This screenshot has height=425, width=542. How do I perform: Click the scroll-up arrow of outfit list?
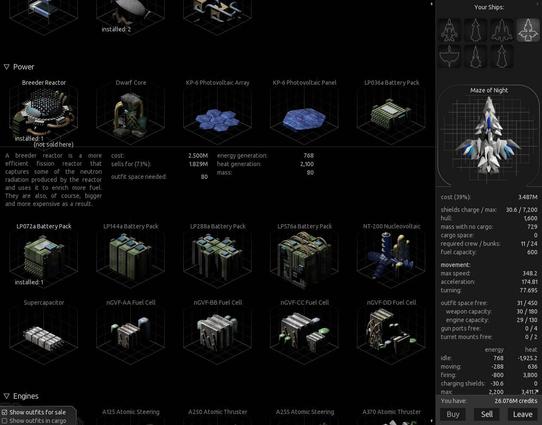click(x=431, y=4)
